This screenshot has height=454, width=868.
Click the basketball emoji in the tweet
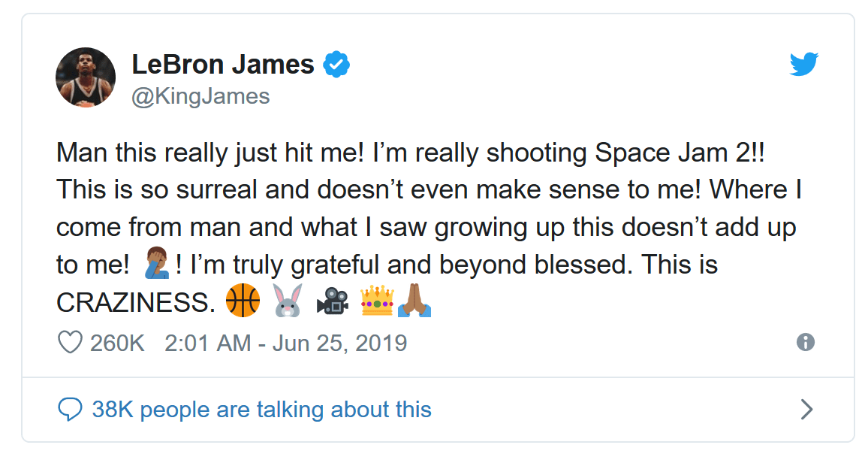pyautogui.click(x=243, y=301)
